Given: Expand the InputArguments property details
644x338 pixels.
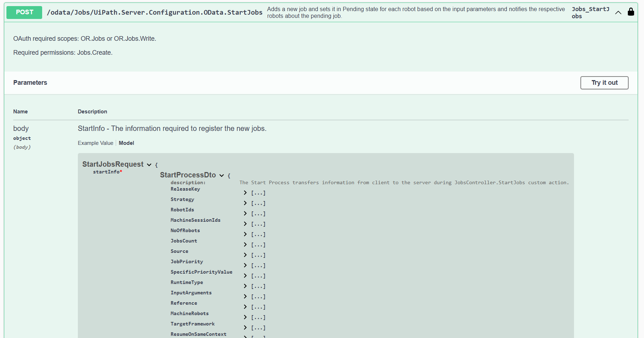Looking at the screenshot, I should coord(245,297).
